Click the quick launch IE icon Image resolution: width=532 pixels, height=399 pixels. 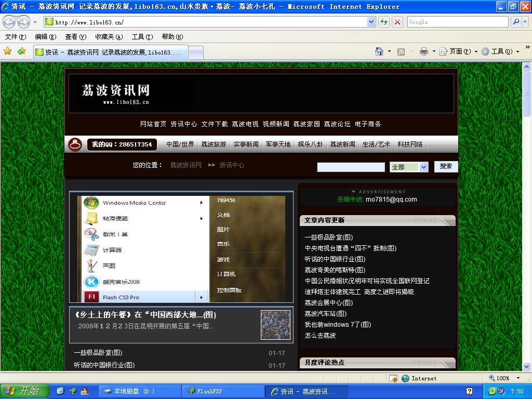60,391
